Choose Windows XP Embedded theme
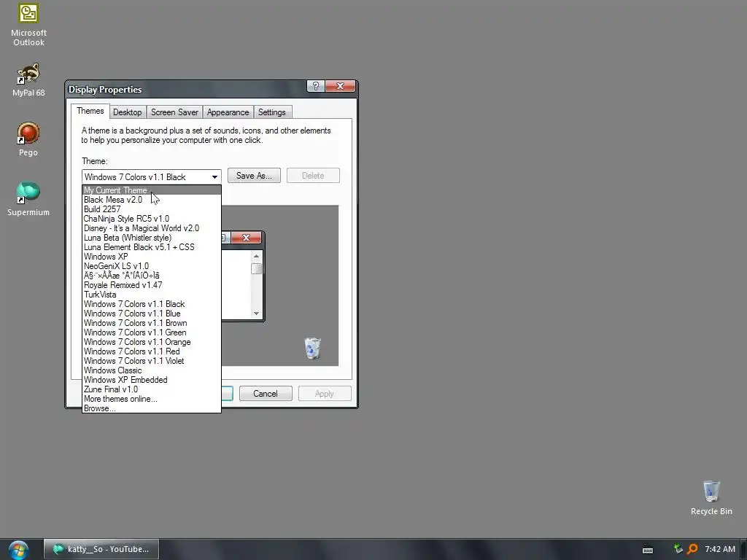The height and width of the screenshot is (560, 747). [152, 380]
